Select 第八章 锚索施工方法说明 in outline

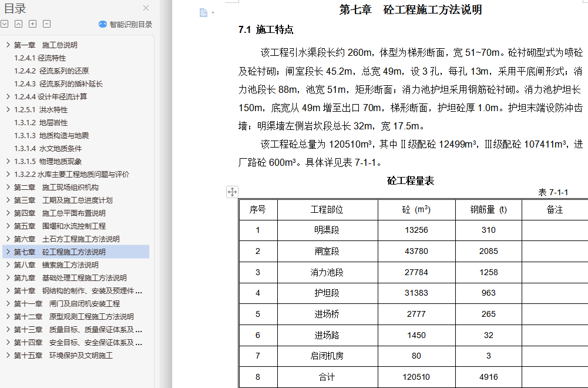(56, 265)
